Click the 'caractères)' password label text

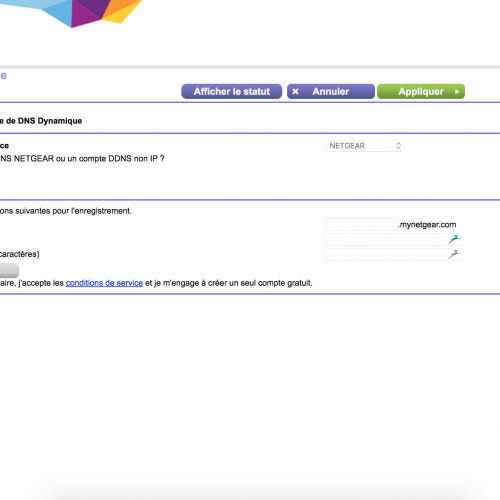20,254
